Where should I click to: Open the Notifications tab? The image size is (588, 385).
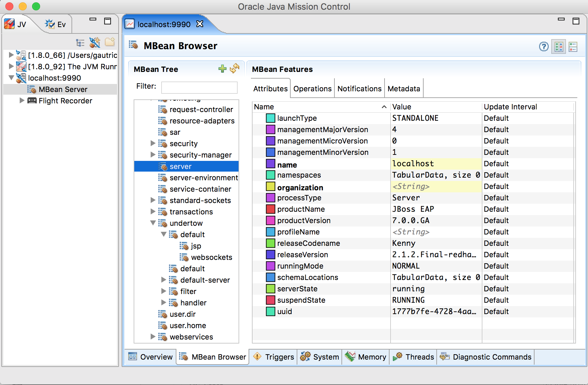tap(359, 88)
